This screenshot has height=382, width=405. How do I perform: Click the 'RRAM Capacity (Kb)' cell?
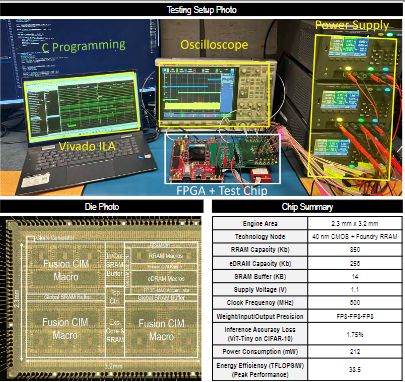[x=260, y=250]
